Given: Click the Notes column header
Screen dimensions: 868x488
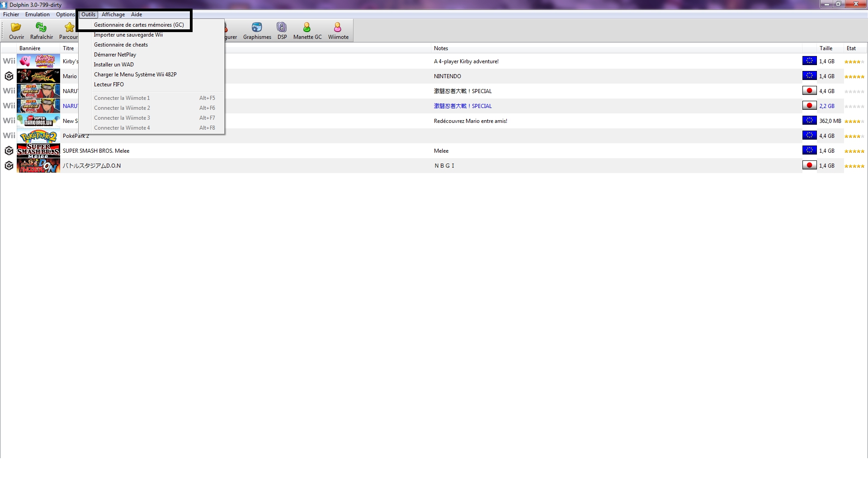Looking at the screenshot, I should pyautogui.click(x=441, y=48).
